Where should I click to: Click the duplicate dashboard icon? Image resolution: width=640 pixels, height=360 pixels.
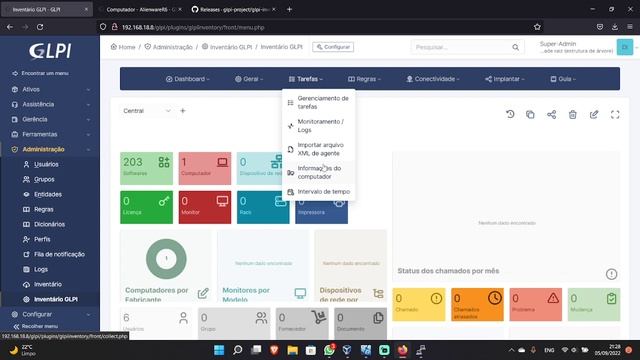click(x=530, y=114)
